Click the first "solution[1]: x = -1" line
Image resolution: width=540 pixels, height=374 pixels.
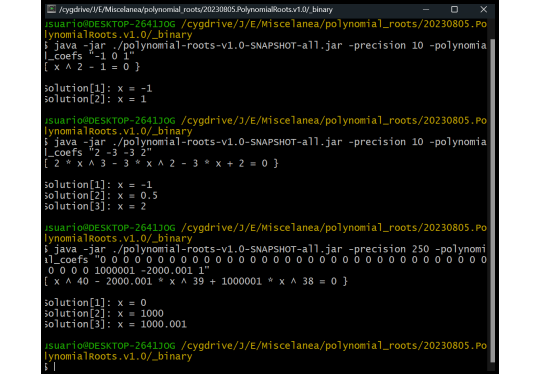click(x=98, y=89)
